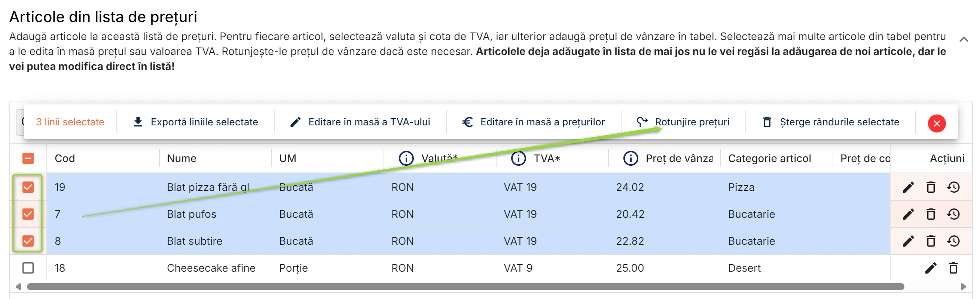Show info tooltip for Valută column
Image resolution: width=980 pixels, height=299 pixels.
(x=406, y=158)
